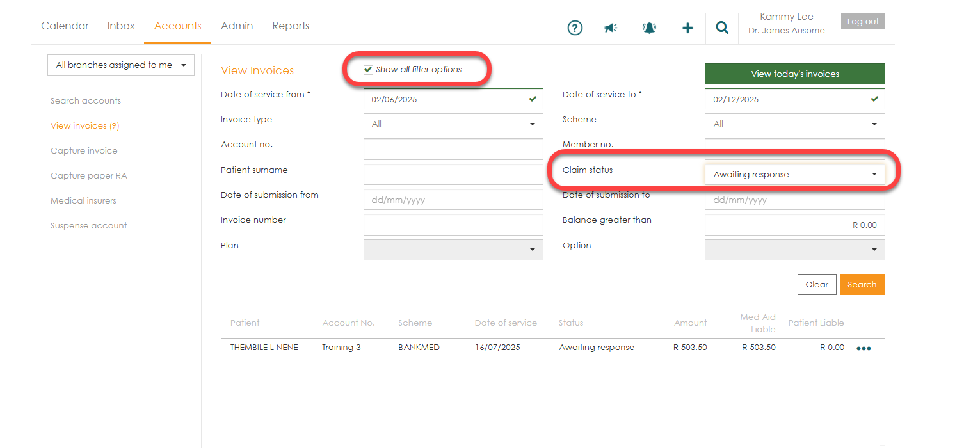
Task: Go to the Inbox tab
Action: click(121, 26)
